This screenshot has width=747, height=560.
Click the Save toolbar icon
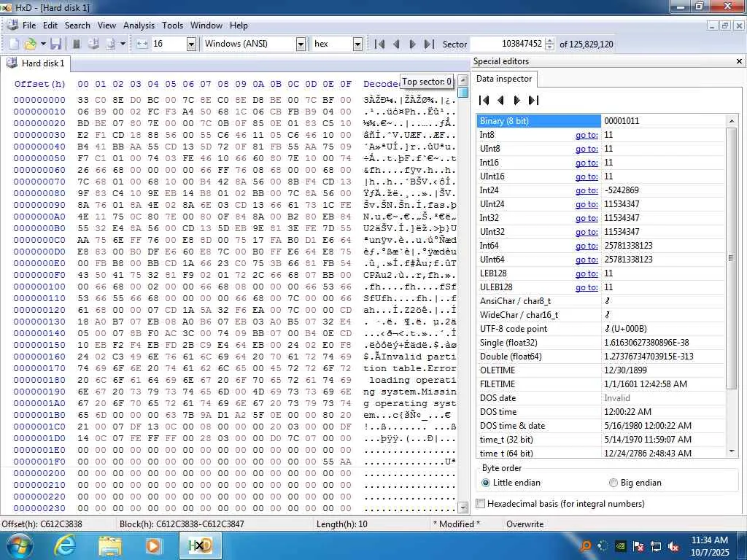(x=55, y=44)
